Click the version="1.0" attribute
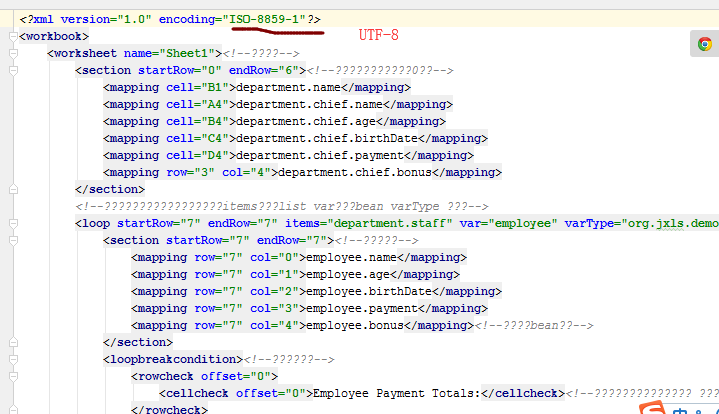 [106, 19]
